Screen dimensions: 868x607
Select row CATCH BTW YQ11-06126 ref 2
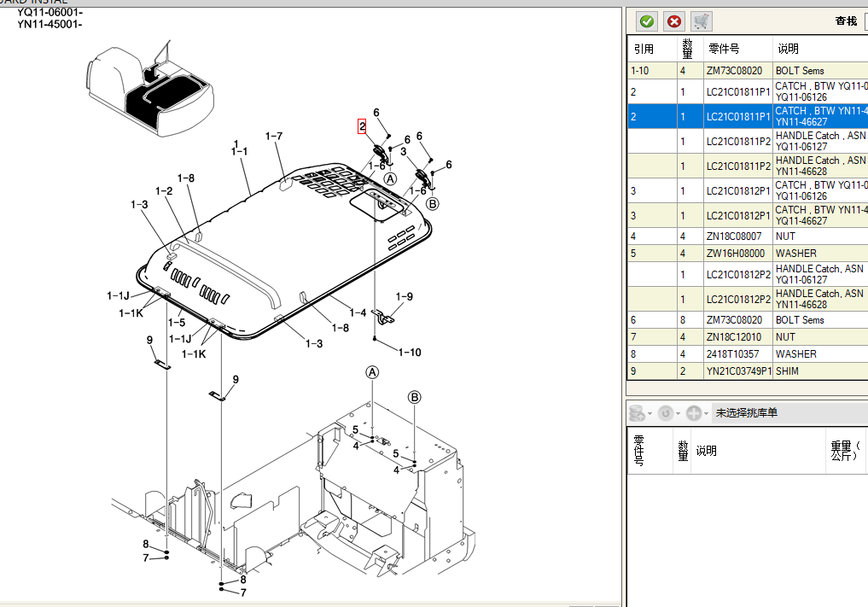[x=748, y=91]
